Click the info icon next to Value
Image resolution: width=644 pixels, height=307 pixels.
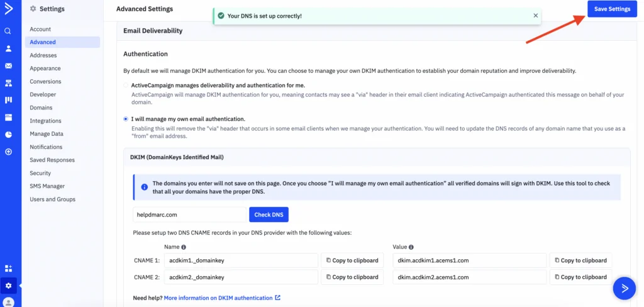tap(411, 247)
